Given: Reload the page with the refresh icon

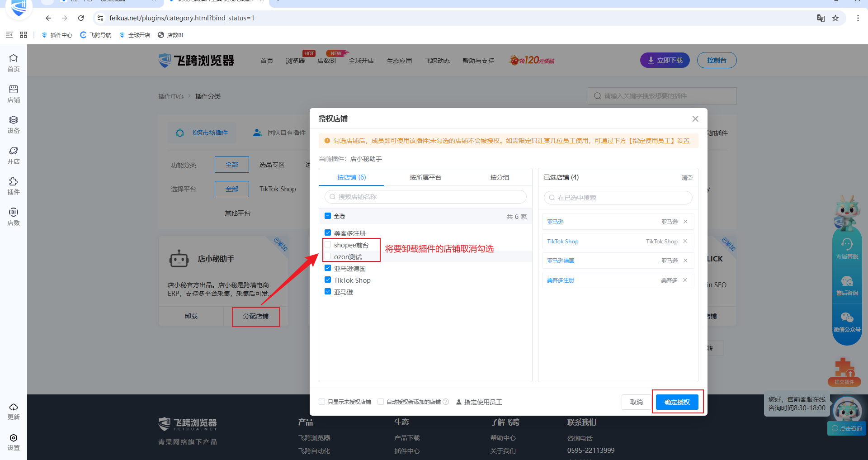Looking at the screenshot, I should (81, 18).
